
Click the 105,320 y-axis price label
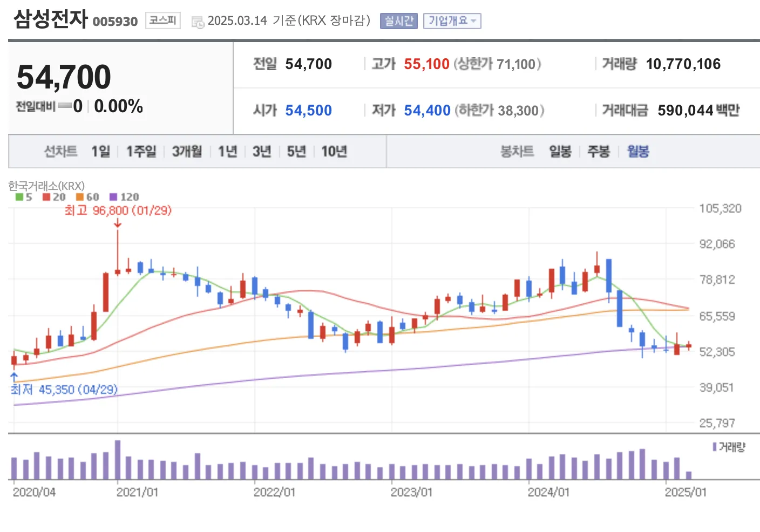720,208
